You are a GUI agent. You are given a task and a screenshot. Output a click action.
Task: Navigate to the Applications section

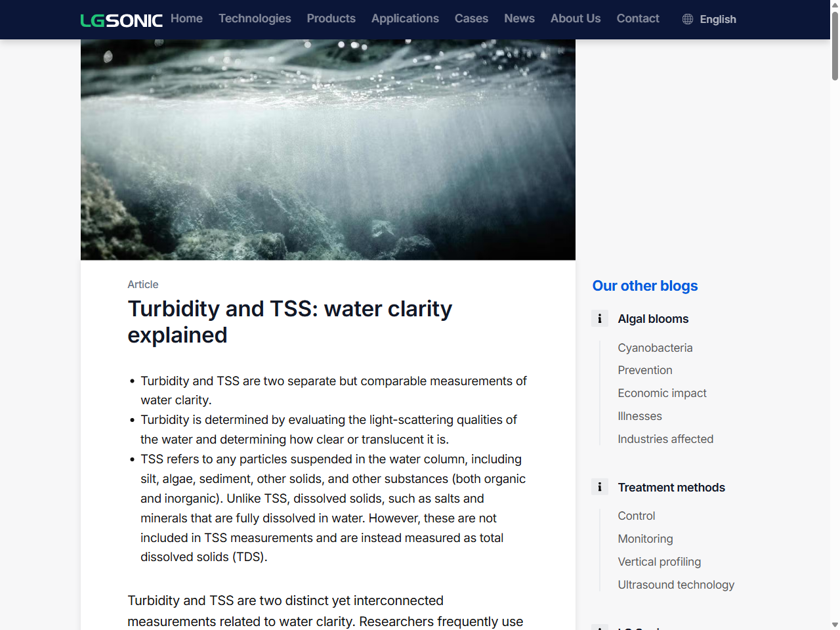coord(405,18)
